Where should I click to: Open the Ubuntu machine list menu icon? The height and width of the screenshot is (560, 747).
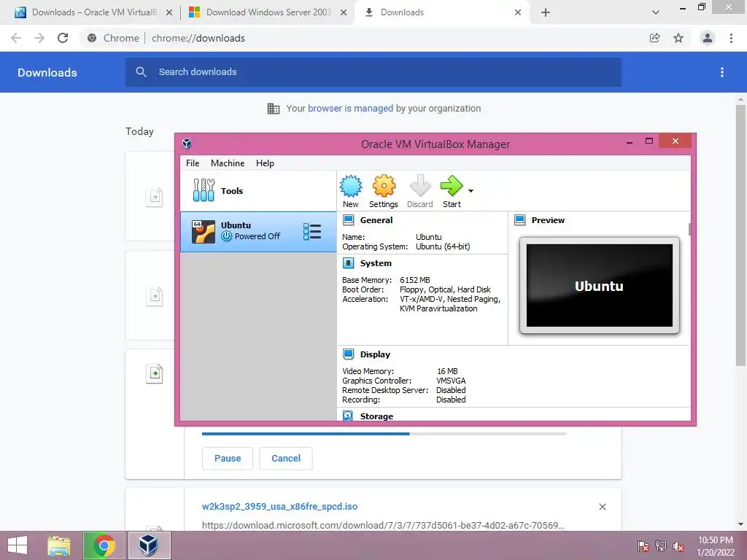(312, 232)
